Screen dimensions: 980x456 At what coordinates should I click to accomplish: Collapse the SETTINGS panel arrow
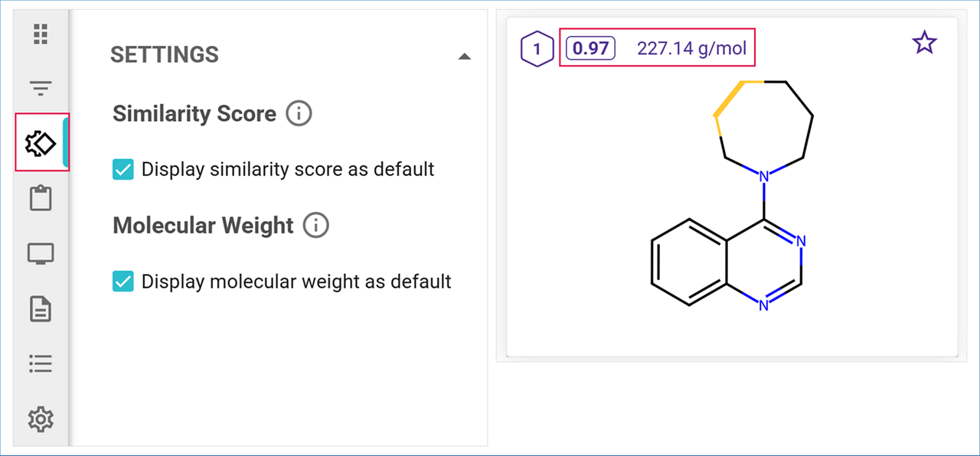(x=464, y=56)
